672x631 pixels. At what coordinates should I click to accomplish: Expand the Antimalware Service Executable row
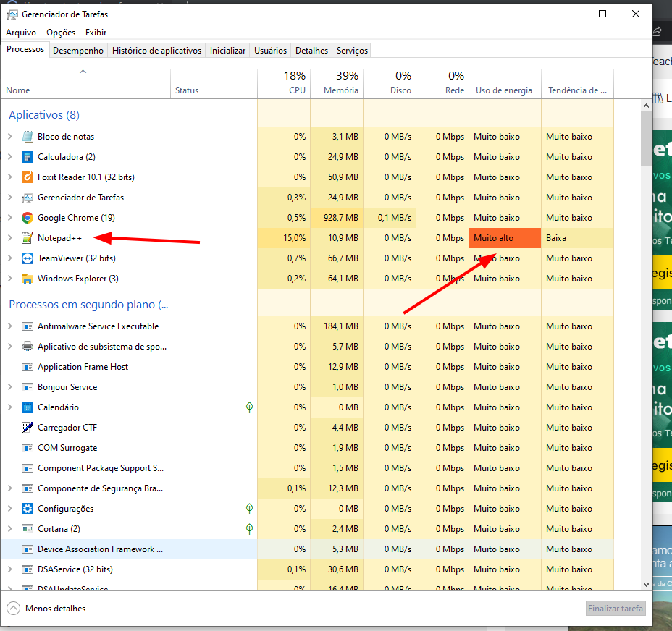coord(10,326)
